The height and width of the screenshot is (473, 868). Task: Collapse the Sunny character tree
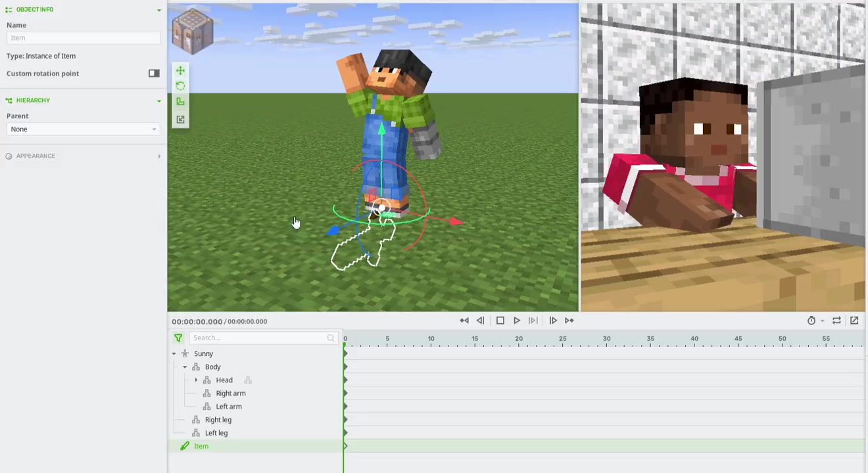coord(174,354)
